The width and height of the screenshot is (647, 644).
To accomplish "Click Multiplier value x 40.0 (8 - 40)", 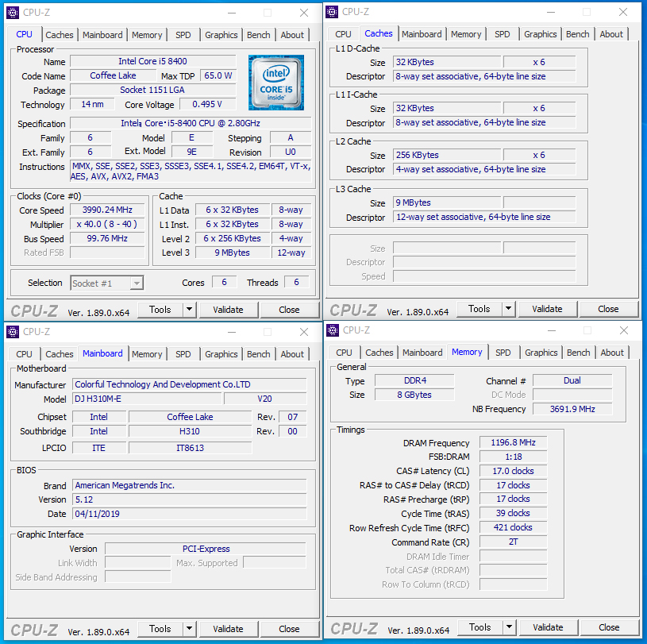I will tap(107, 224).
